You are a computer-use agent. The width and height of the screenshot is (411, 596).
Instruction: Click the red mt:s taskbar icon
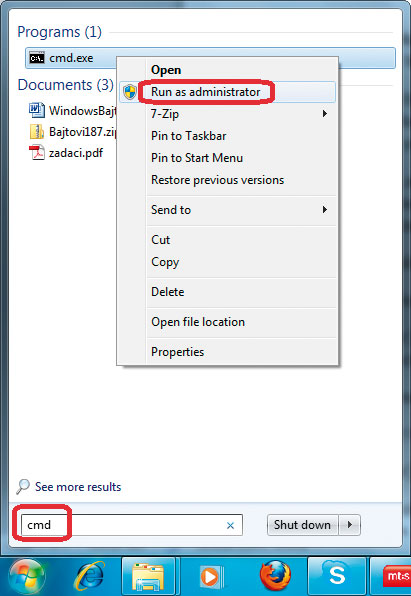[x=394, y=577]
